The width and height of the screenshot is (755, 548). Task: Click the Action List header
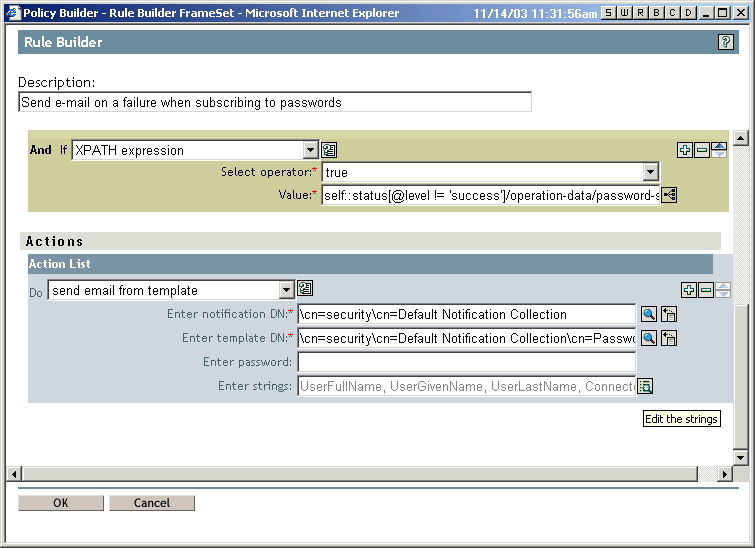click(370, 264)
